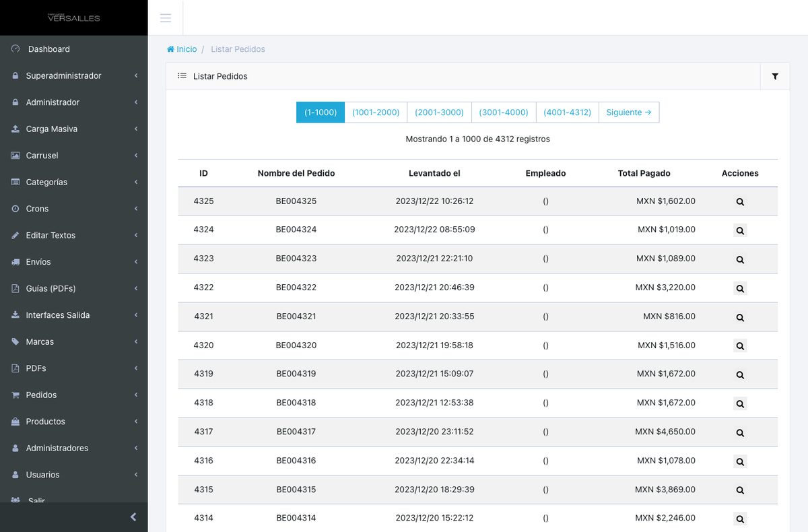
Task: Click the order name 'BE004322'
Action: (x=296, y=288)
